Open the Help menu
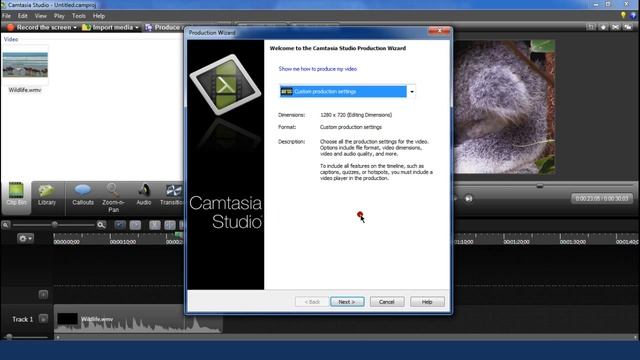Image resolution: width=640 pixels, height=360 pixels. click(x=99, y=16)
